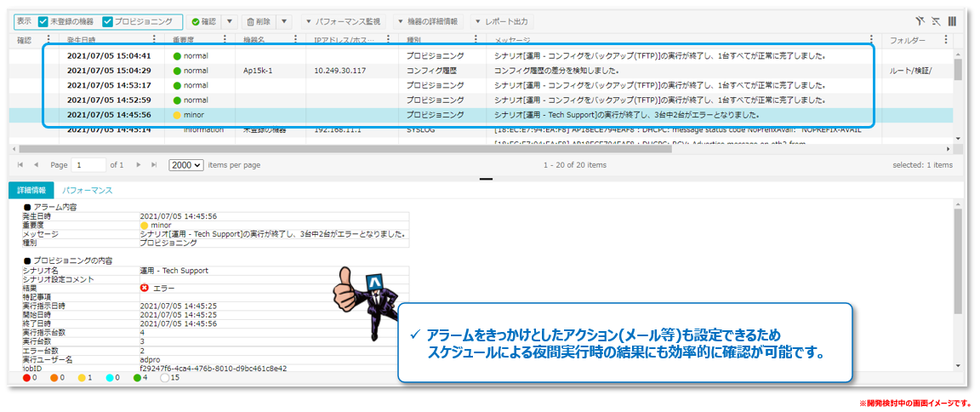The height and width of the screenshot is (412, 980).
Task: Click シナリオ名 value 運用 - Tech Support
Action: coord(174,271)
